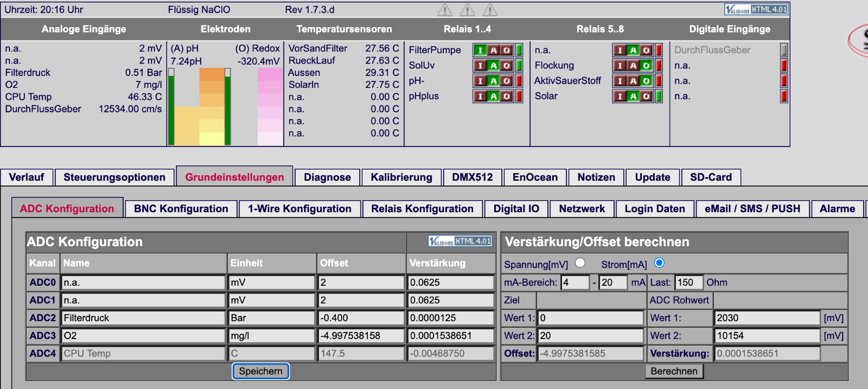Set Solar relay to I
The height and width of the screenshot is (389, 868).
click(x=620, y=96)
